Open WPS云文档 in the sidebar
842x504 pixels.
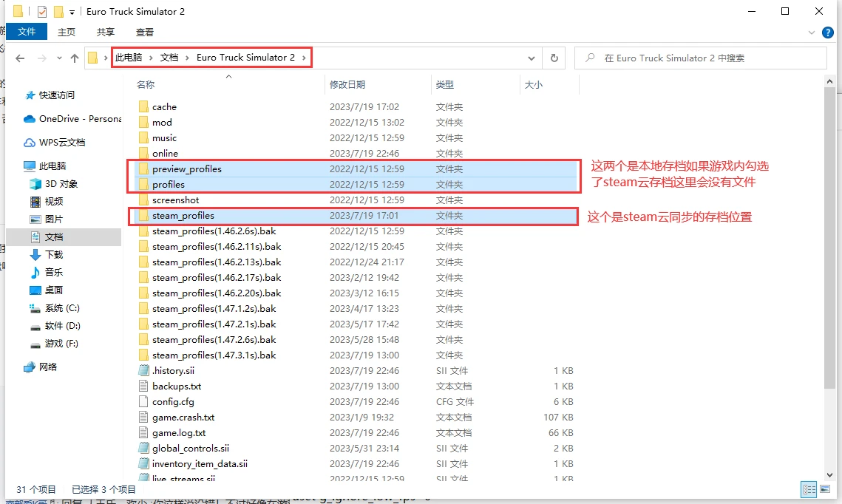(55, 142)
